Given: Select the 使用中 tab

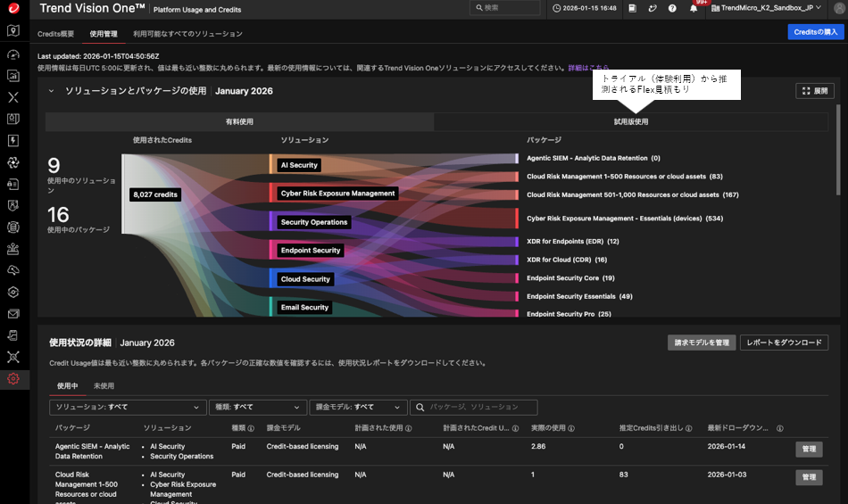Looking at the screenshot, I should click(x=68, y=385).
